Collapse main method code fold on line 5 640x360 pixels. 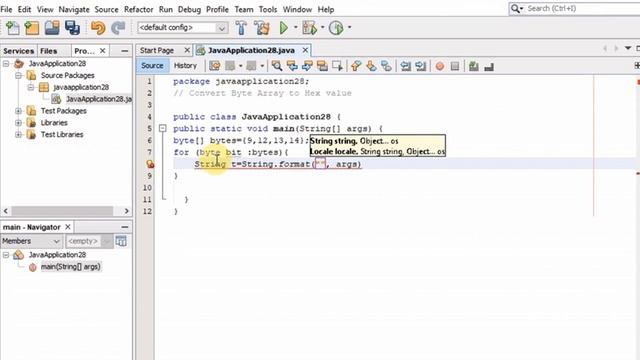point(162,129)
